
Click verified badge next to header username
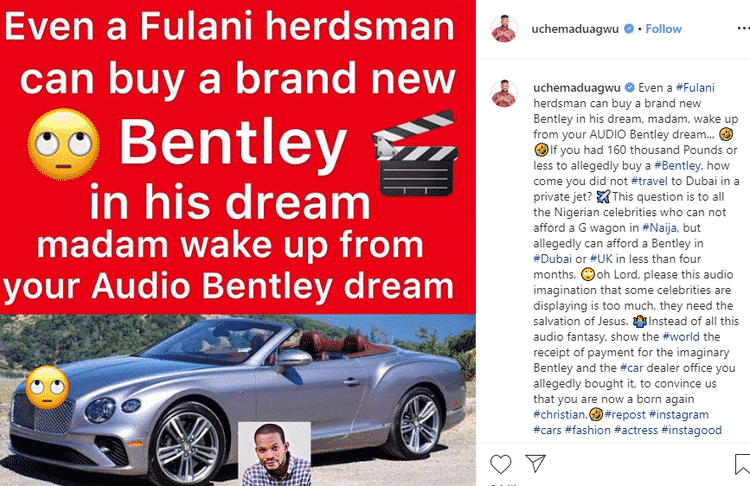click(x=629, y=29)
